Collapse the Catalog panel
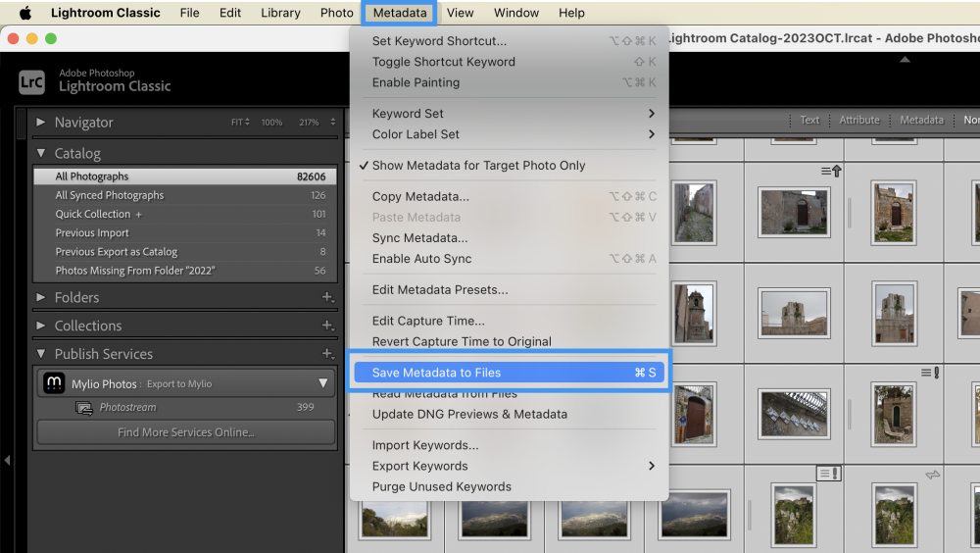This screenshot has height=553, width=980. (x=41, y=153)
